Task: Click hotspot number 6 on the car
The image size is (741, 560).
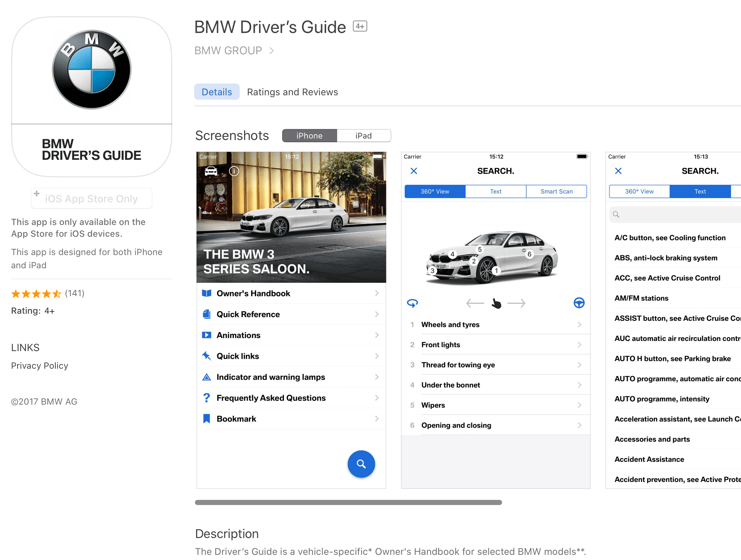Action: [x=529, y=254]
